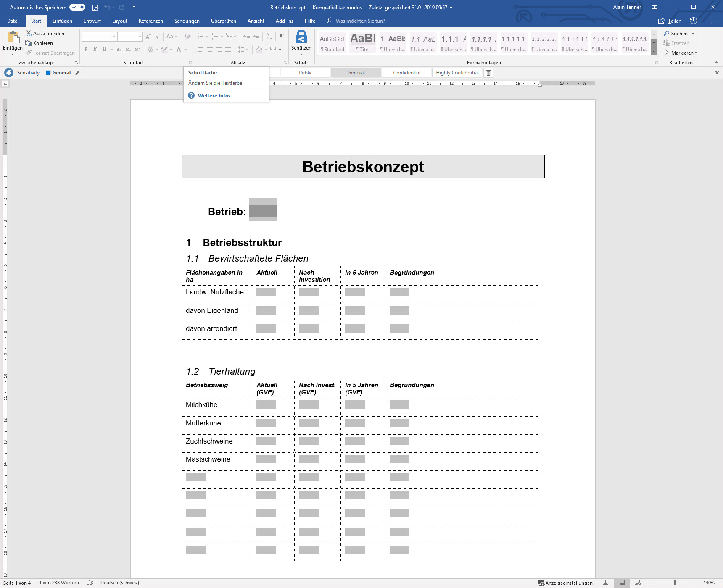Adjust the zoom slider handle
The width and height of the screenshot is (723, 588).
(x=675, y=583)
